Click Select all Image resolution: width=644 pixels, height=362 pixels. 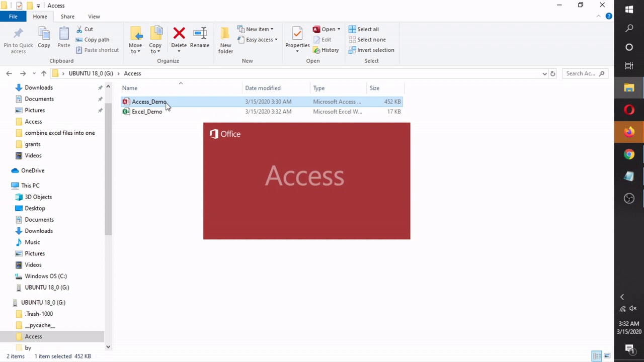point(364,29)
